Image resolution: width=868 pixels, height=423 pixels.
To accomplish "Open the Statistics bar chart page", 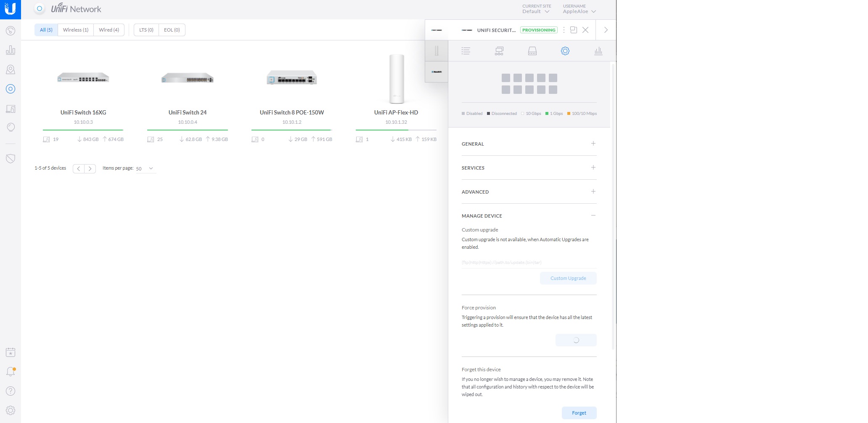I will (x=11, y=50).
